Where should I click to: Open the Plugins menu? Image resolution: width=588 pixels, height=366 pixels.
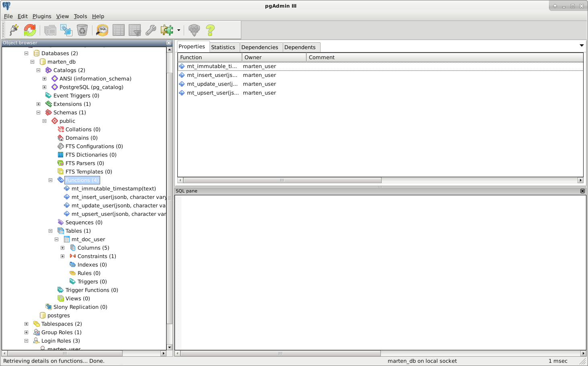[x=42, y=16]
